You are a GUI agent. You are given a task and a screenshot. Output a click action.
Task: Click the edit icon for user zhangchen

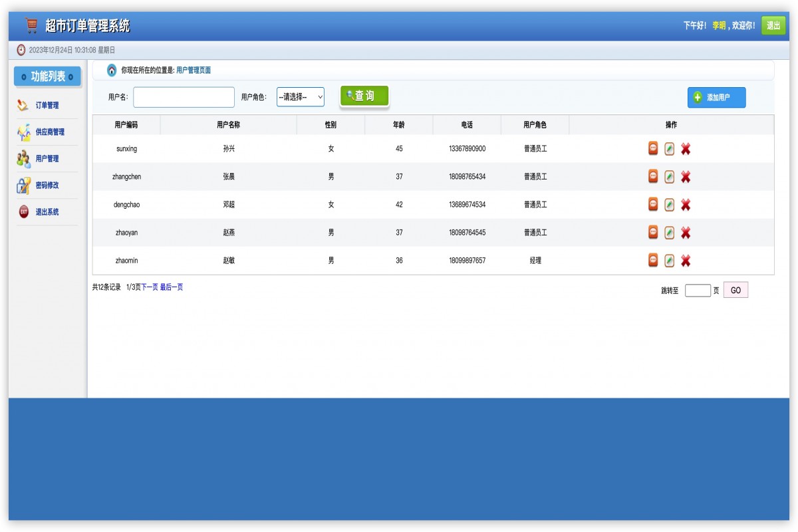[669, 177]
